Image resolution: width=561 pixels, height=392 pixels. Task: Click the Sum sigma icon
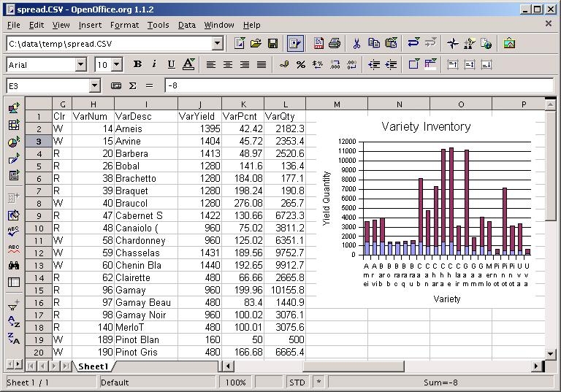click(133, 86)
